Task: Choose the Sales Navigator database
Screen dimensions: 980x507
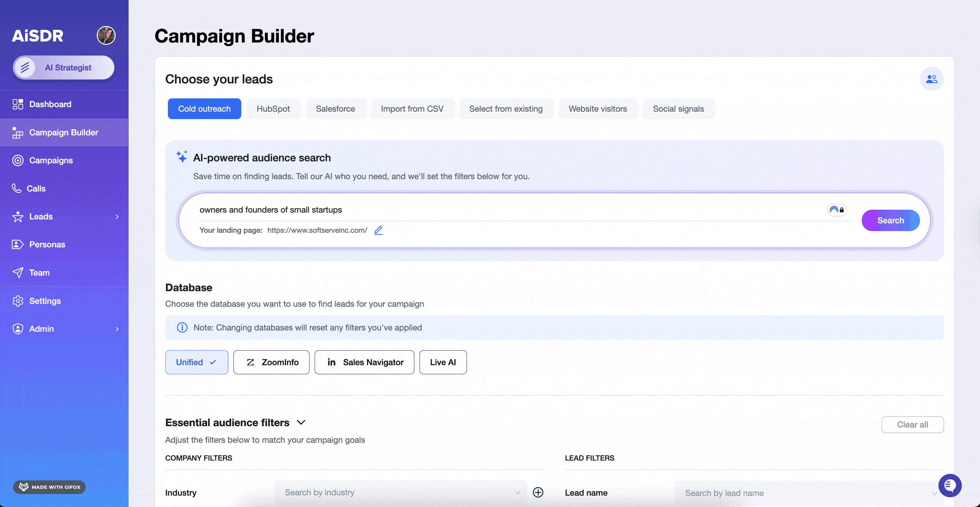Action: [364, 362]
